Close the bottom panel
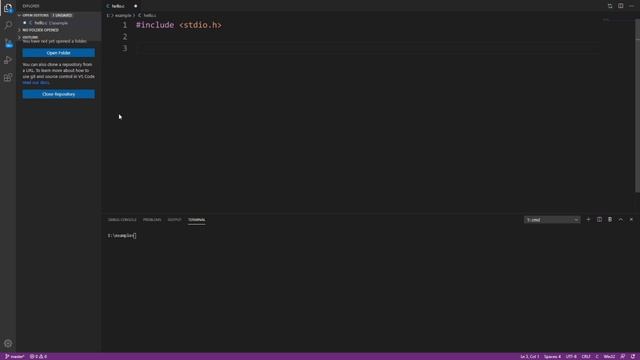The image size is (640, 360). [x=631, y=220]
